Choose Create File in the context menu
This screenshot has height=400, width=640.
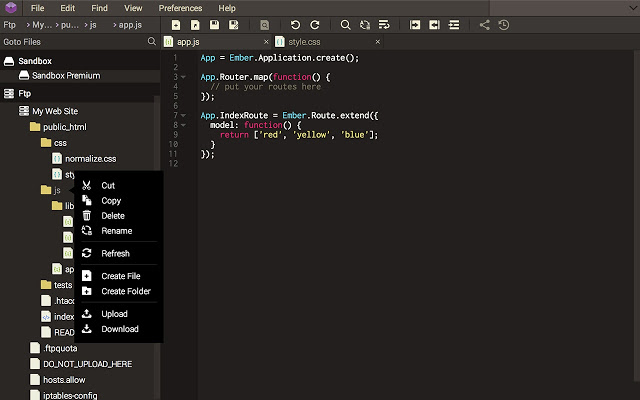click(x=121, y=276)
